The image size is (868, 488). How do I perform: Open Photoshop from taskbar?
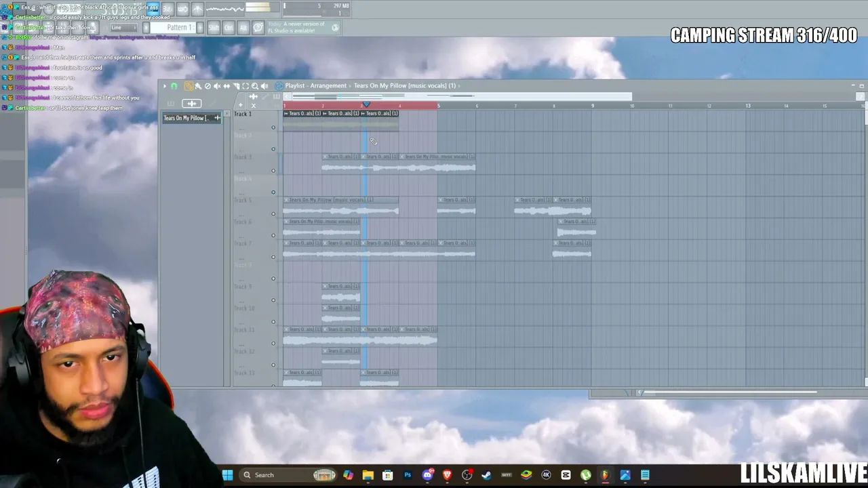[x=408, y=475]
